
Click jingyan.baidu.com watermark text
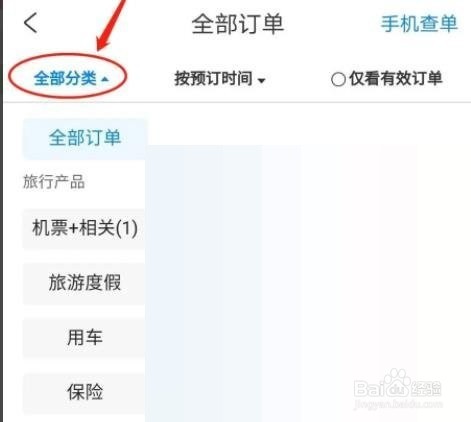[x=398, y=404]
